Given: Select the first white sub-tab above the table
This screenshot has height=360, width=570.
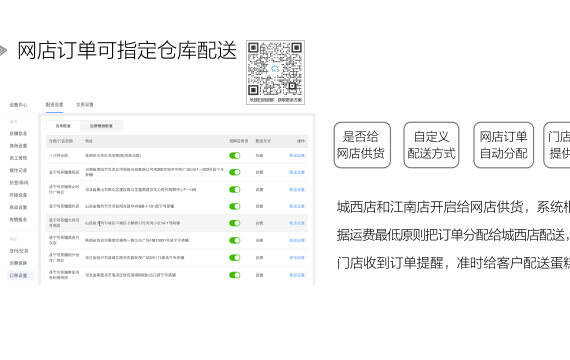Looking at the screenshot, I should pos(63,126).
